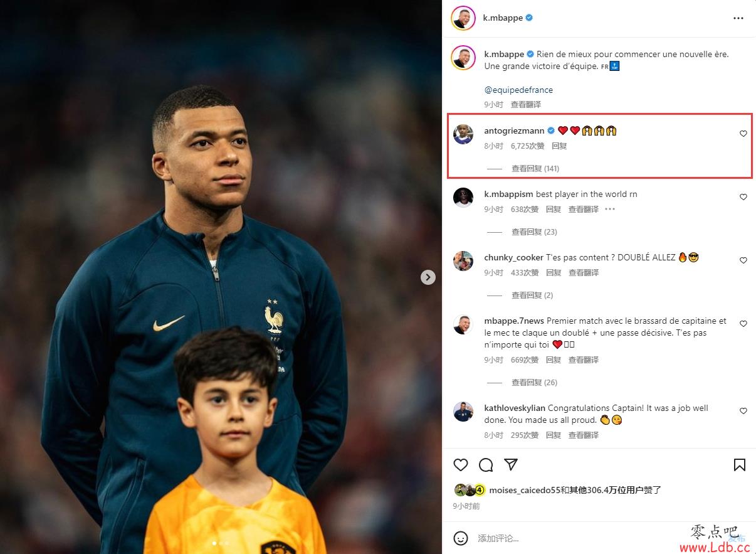View users who liked the post
Viewport: 756px width, 554px height.
point(575,490)
